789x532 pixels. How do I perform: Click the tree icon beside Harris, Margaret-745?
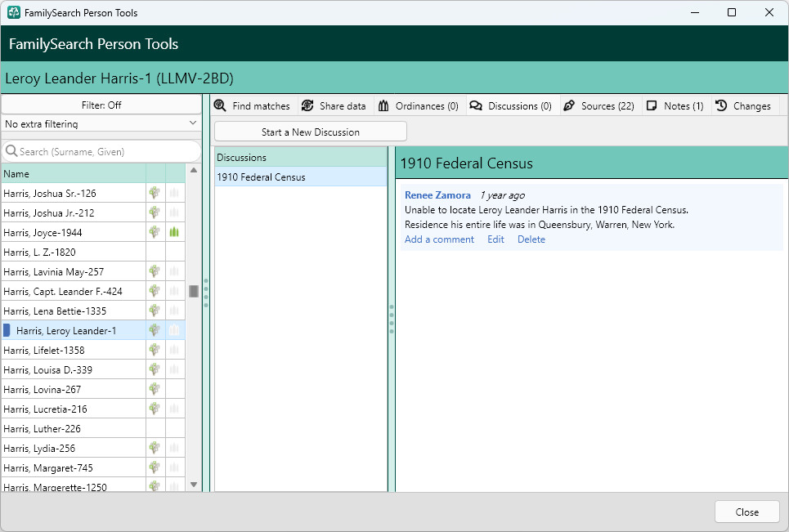click(x=155, y=467)
